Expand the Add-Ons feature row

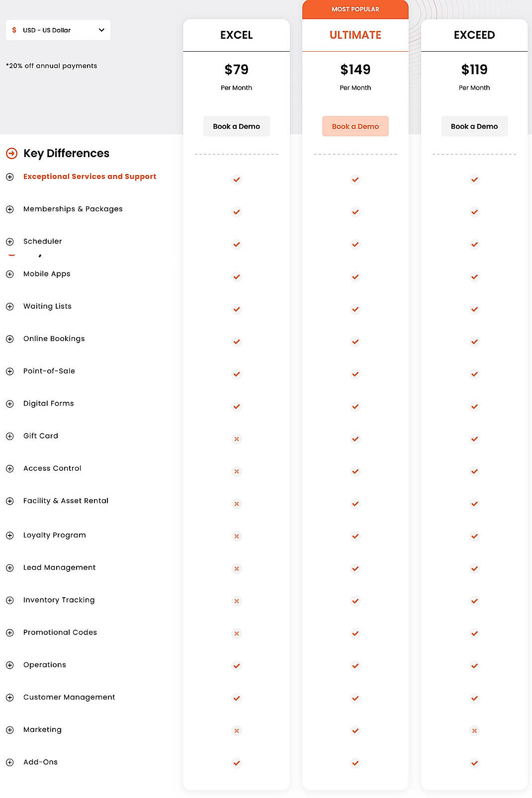point(9,762)
